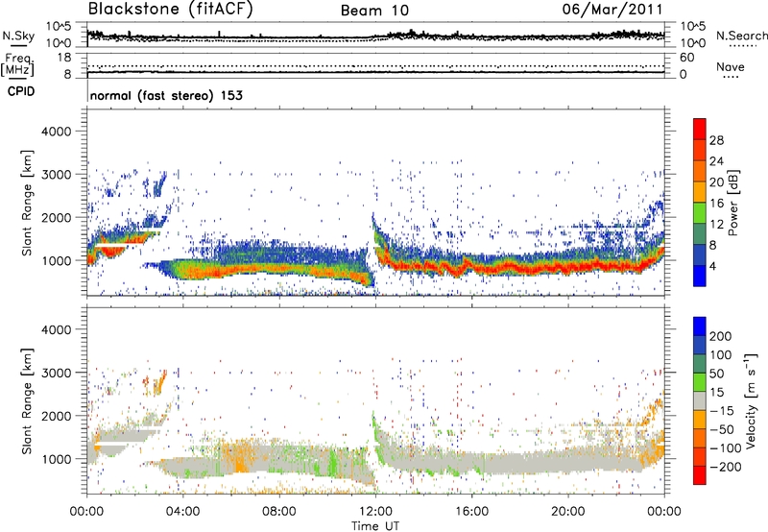
Task: Click the 50 value on velocity scale
Action: click(716, 374)
